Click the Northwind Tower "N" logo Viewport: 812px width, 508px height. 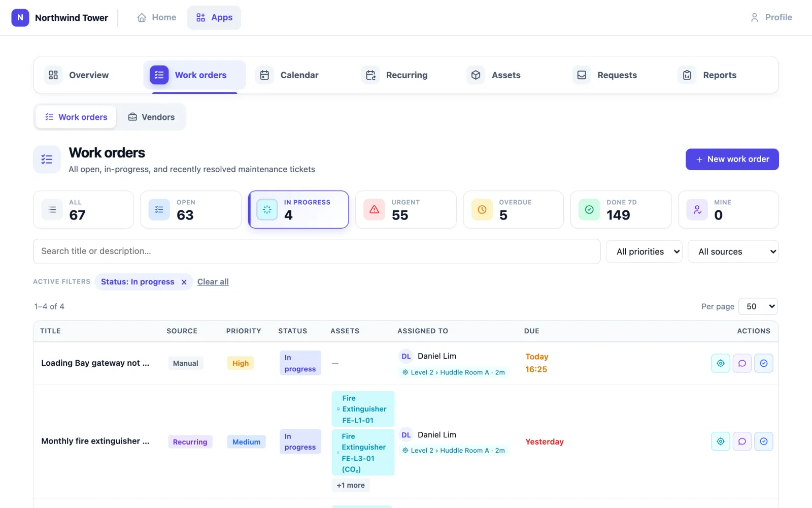20,17
